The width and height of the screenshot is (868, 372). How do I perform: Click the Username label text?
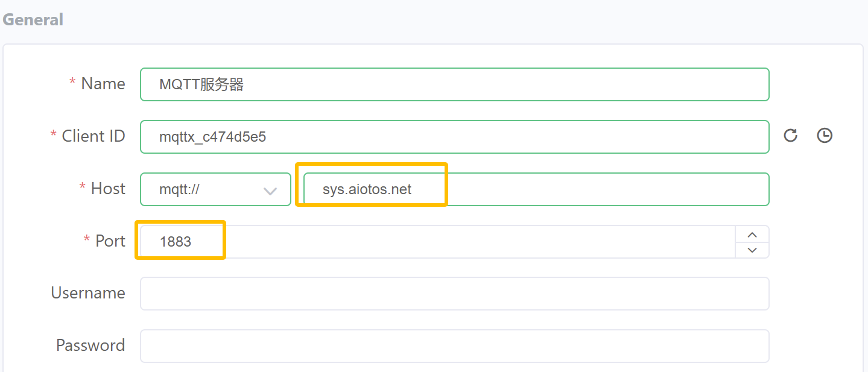88,293
